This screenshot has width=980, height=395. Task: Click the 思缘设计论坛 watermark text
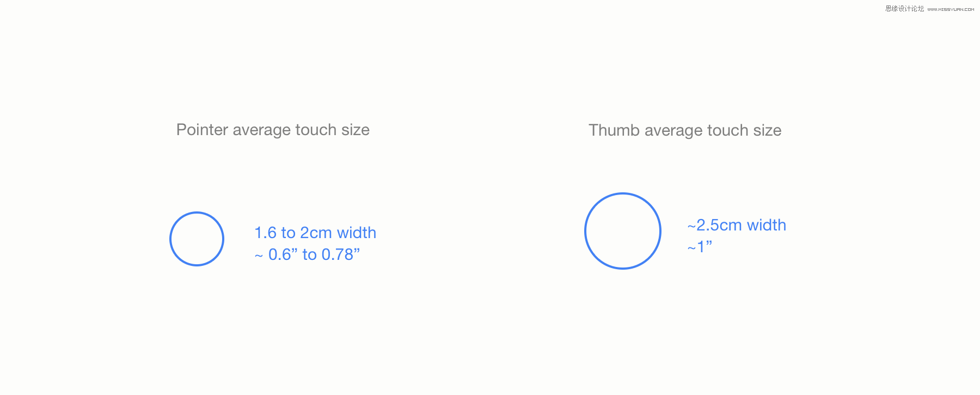coord(905,9)
